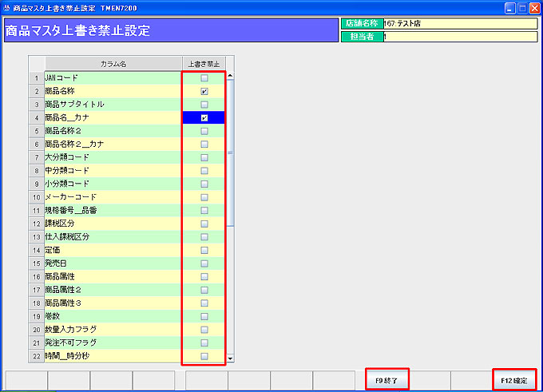Viewport: 543px width, 392px height.
Task: Uncheck the 商品名_カナ checkbox
Action: (204, 117)
